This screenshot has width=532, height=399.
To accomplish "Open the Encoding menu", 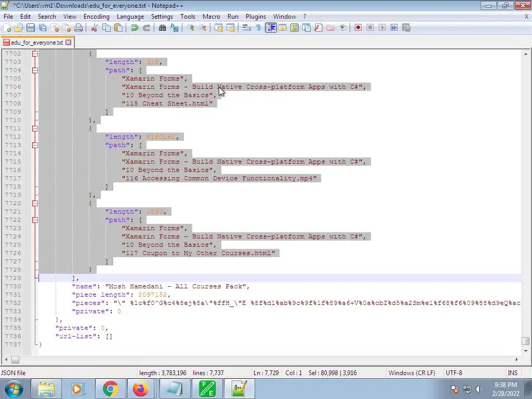I will (x=96, y=17).
